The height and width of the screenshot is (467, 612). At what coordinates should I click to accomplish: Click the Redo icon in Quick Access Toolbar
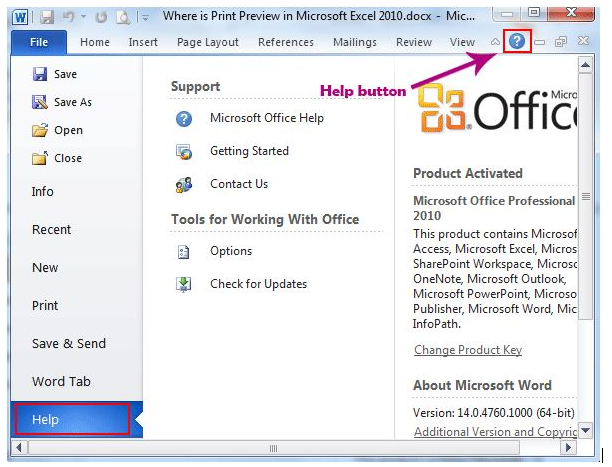pos(101,17)
